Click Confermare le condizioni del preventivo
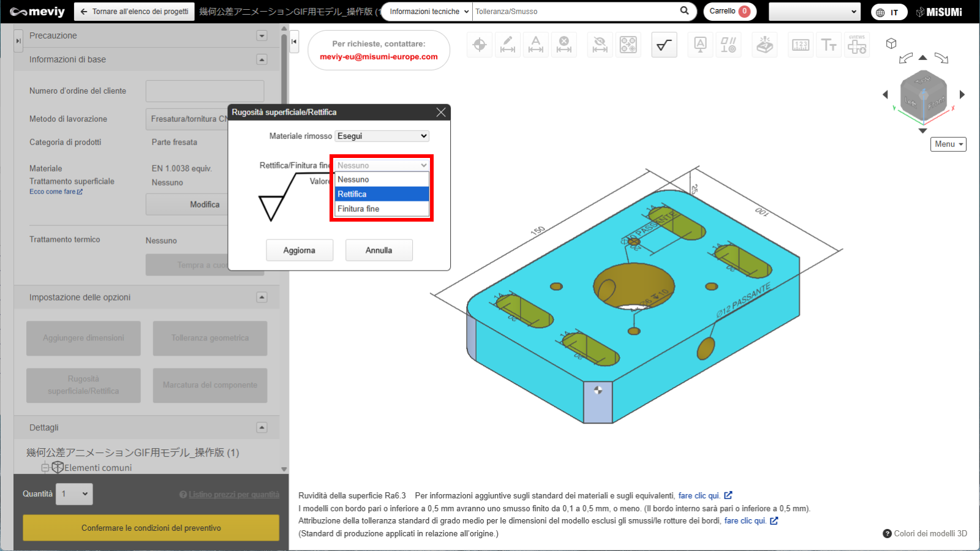The width and height of the screenshot is (980, 551). pyautogui.click(x=151, y=528)
